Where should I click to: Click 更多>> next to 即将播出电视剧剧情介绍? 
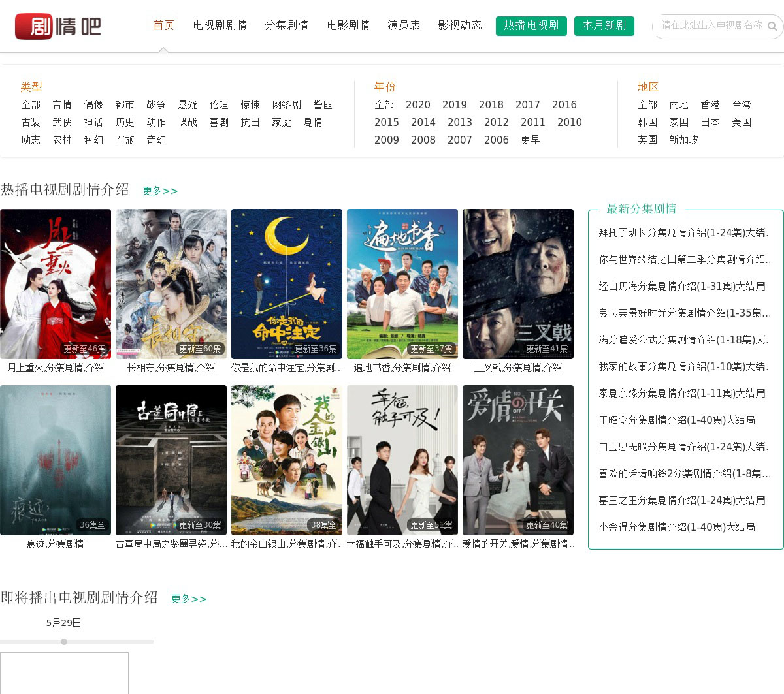pos(189,599)
